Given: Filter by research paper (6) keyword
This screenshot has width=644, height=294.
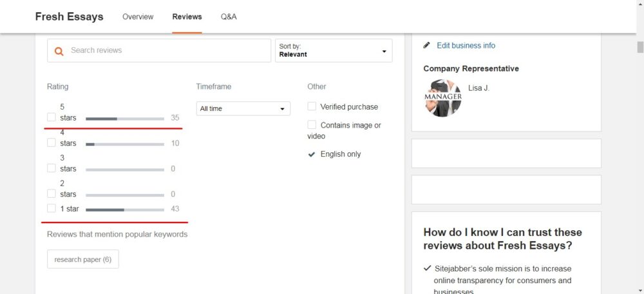Looking at the screenshot, I should coord(83,259).
